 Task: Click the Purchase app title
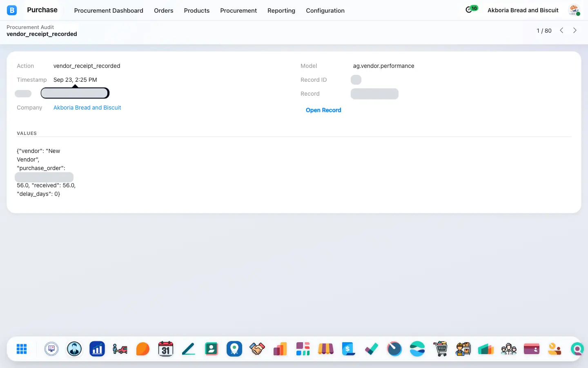click(42, 10)
